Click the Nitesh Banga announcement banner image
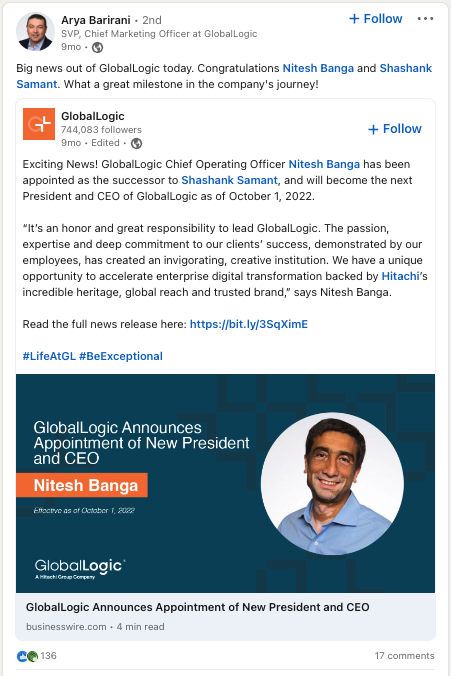Image resolution: width=451 pixels, height=676 pixels. 226,483
